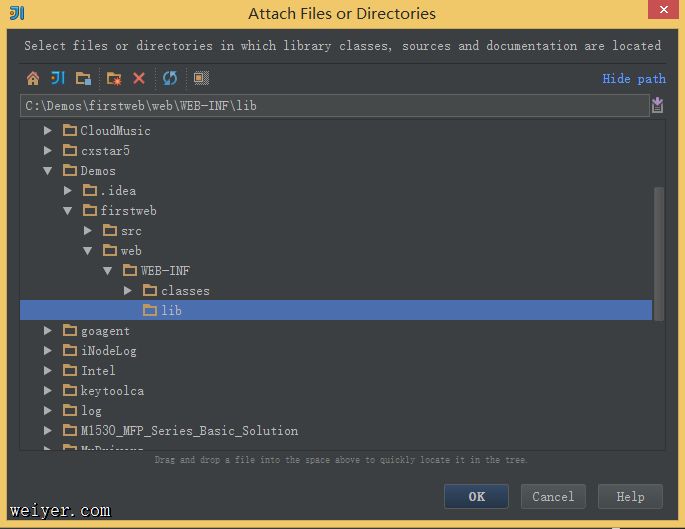The height and width of the screenshot is (529, 685).
Task: Select the goagent folder name
Action: click(105, 331)
